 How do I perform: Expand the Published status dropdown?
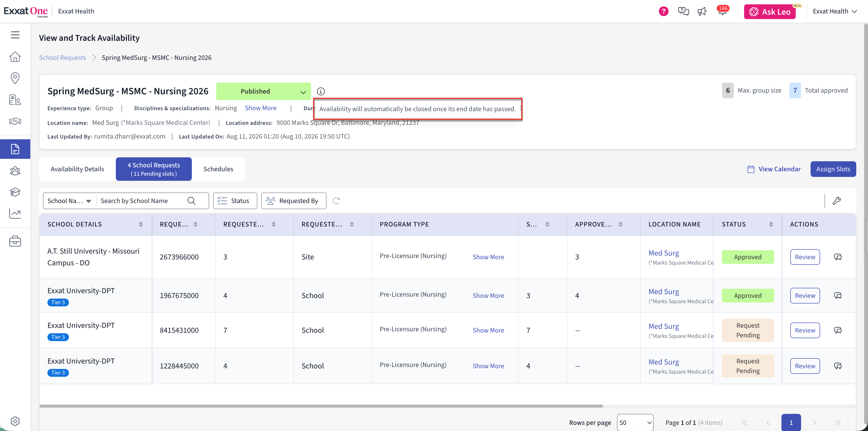point(263,91)
